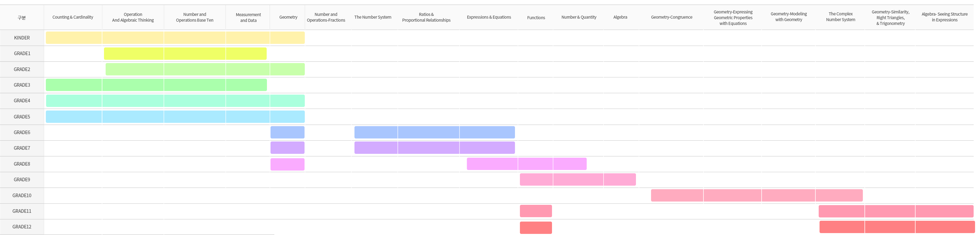This screenshot has height=235, width=980.
Task: Select Grade 9's Algebra cell
Action: pyautogui.click(x=619, y=180)
